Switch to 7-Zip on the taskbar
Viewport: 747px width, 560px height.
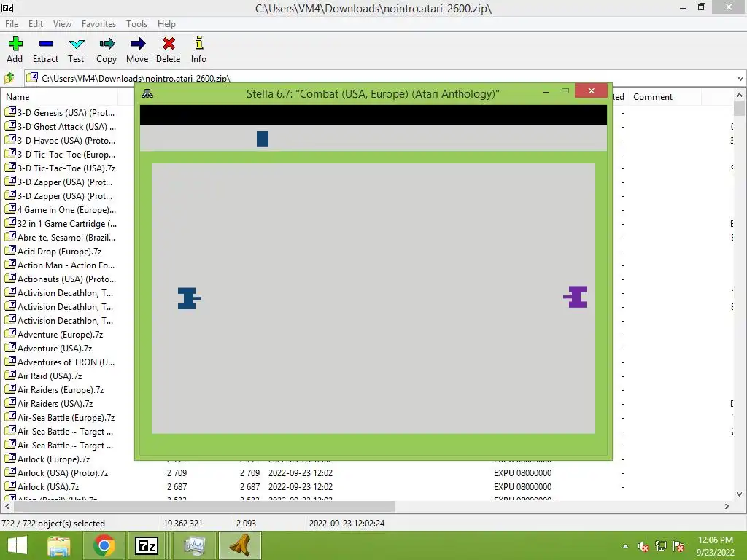pyautogui.click(x=146, y=545)
